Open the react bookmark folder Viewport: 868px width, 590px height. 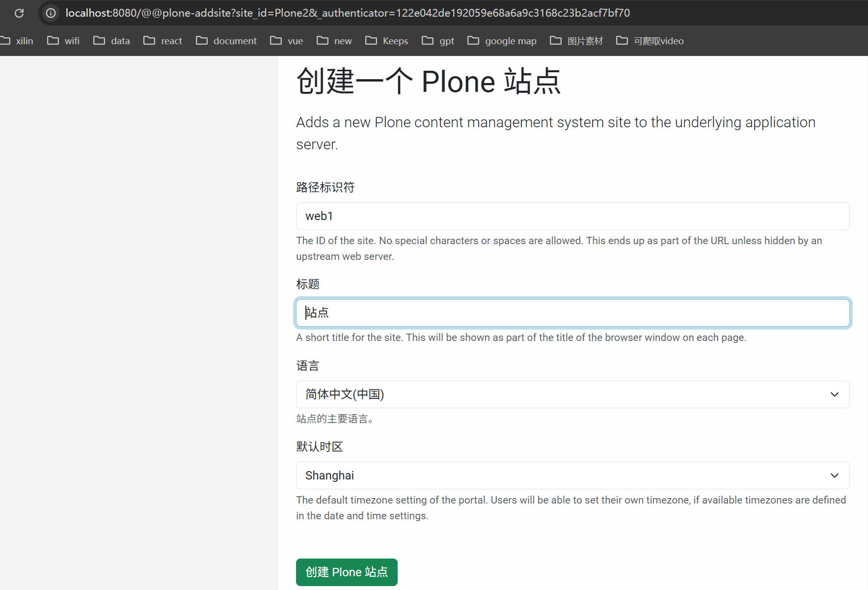click(163, 41)
